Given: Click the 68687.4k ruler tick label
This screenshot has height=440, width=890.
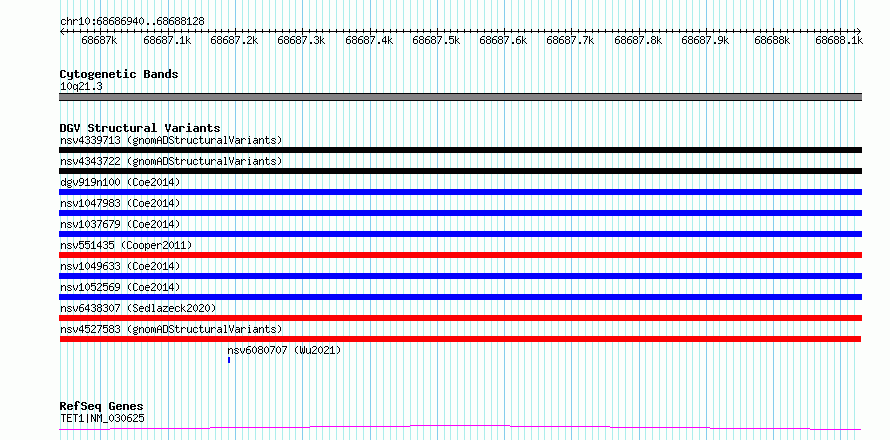Looking at the screenshot, I should pyautogui.click(x=369, y=40).
